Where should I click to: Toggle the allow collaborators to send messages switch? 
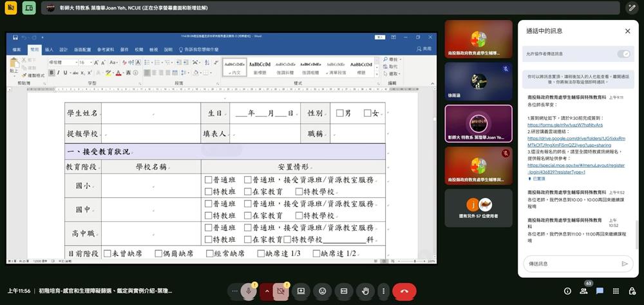(x=623, y=54)
